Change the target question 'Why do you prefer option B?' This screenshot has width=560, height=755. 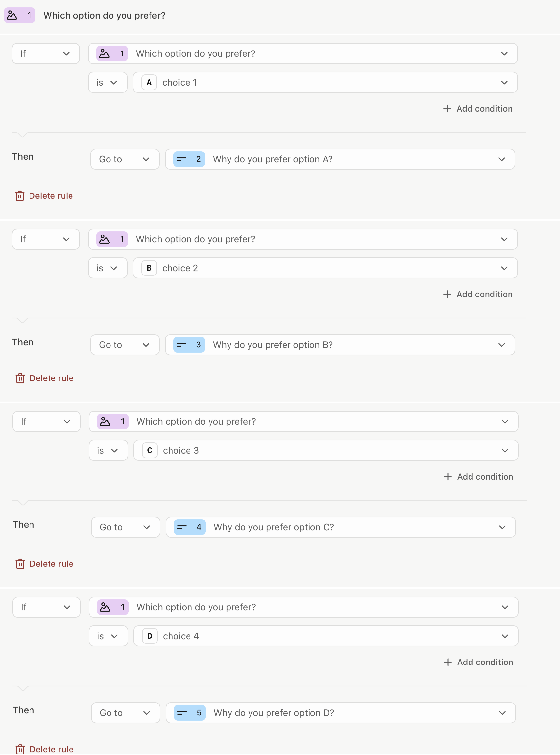pyautogui.click(x=340, y=345)
